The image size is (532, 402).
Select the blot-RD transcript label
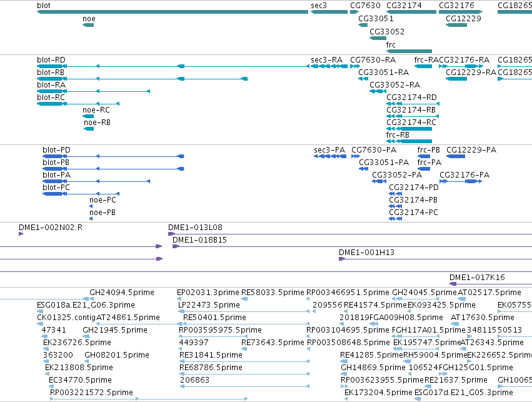click(51, 60)
